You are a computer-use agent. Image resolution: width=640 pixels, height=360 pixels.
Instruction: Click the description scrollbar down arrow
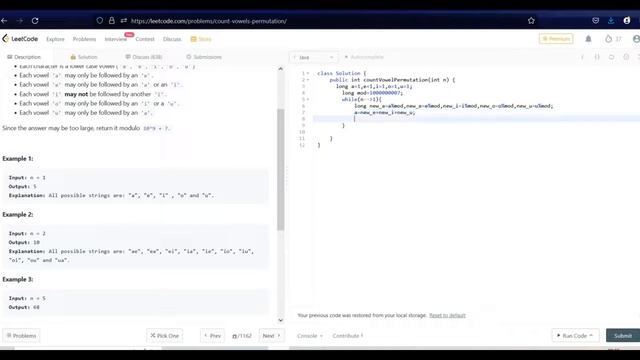tap(280, 320)
